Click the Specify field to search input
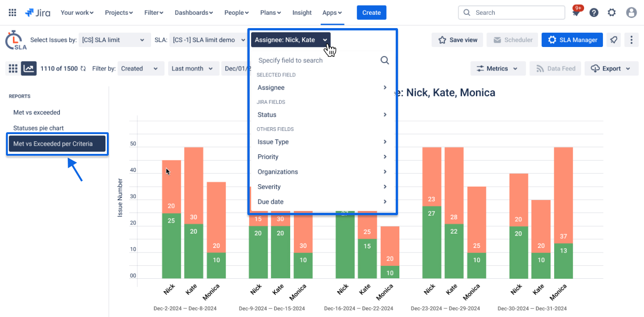This screenshot has height=317, width=644. (x=304, y=60)
